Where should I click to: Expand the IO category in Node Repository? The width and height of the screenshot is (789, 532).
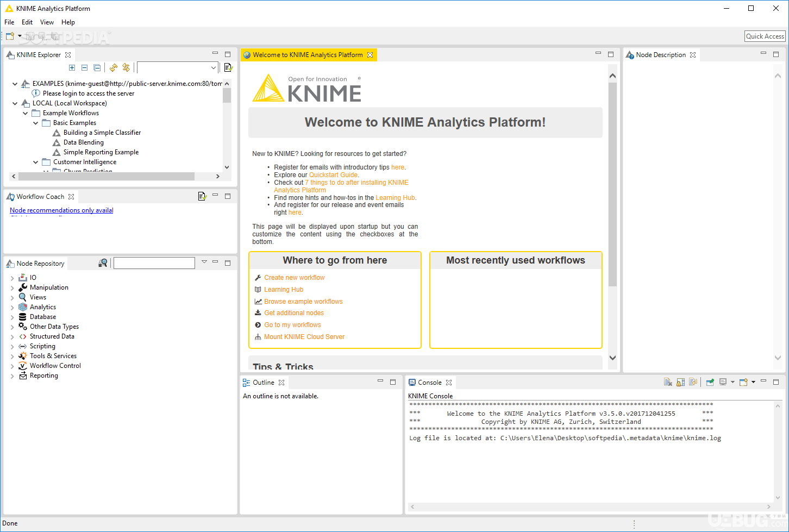click(12, 278)
